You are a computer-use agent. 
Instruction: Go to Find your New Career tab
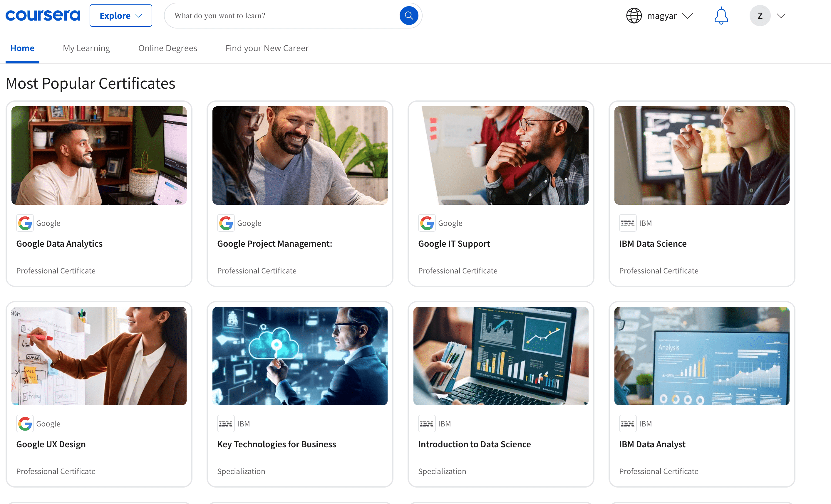coord(267,48)
